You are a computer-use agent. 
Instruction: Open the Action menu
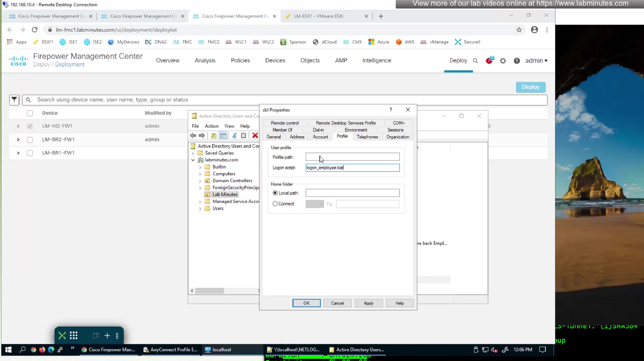click(211, 126)
